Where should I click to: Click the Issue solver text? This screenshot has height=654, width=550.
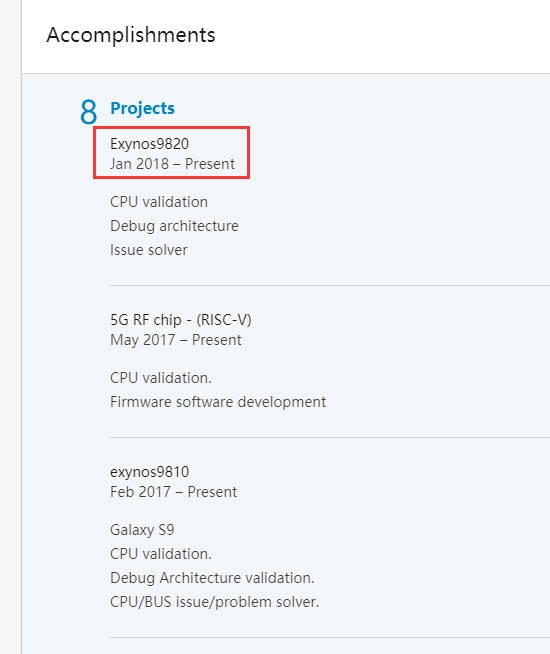coord(149,250)
